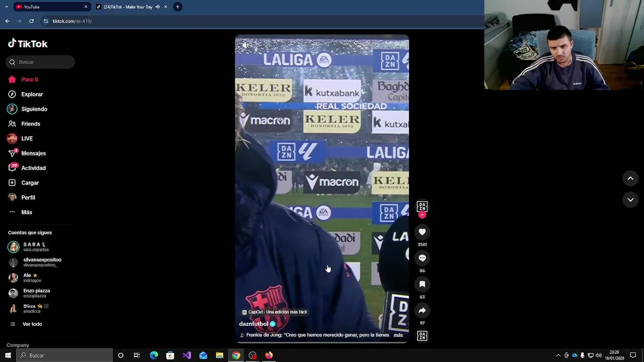Go back in the browser
644x362 pixels.
7,21
